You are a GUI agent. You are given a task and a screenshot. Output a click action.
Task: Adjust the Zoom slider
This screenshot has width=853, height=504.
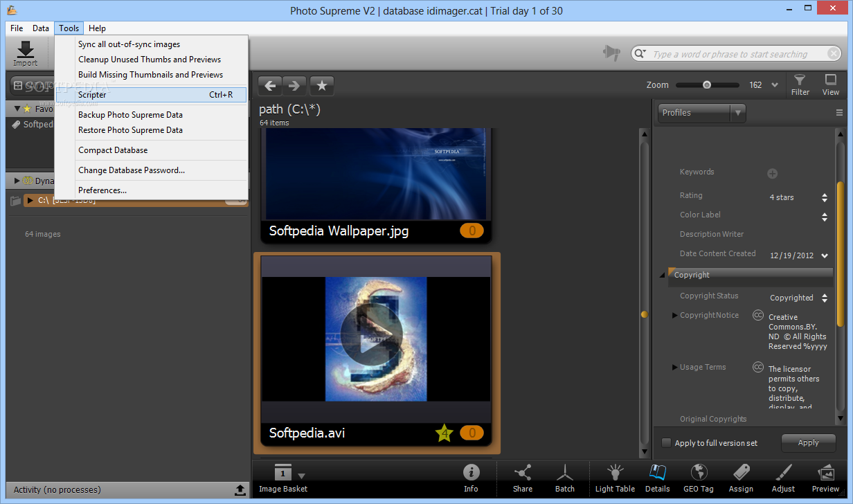pyautogui.click(x=707, y=85)
